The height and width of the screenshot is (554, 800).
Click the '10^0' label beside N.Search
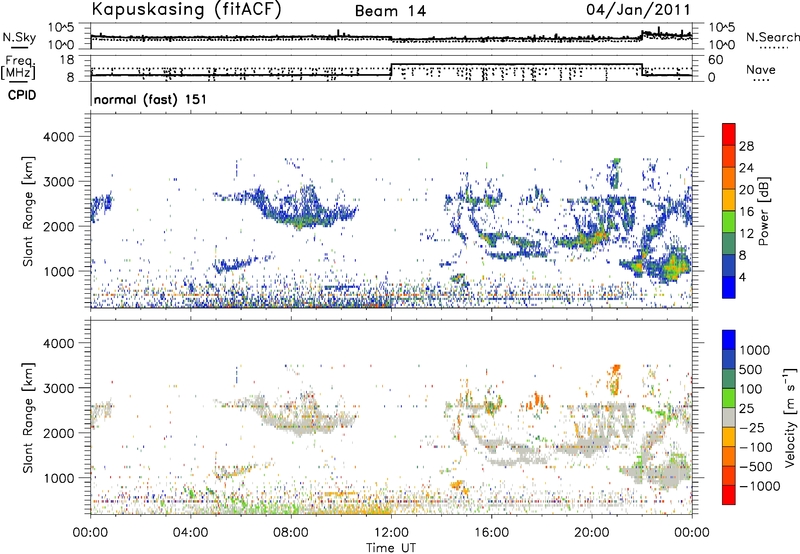tap(721, 45)
